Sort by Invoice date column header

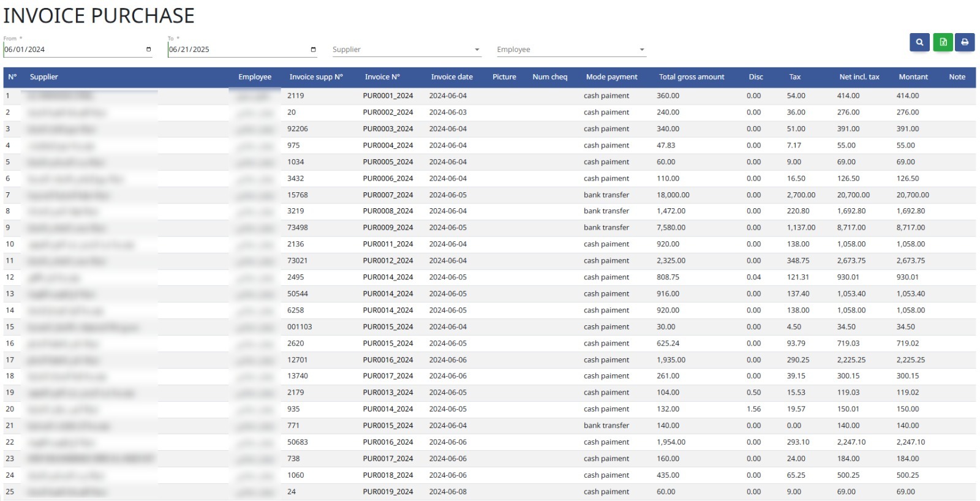pos(452,77)
